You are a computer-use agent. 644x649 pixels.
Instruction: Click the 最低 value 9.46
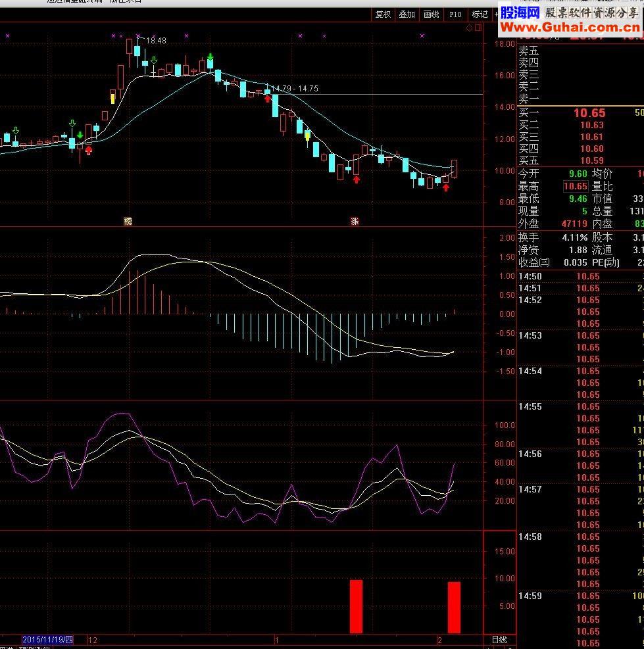[578, 199]
